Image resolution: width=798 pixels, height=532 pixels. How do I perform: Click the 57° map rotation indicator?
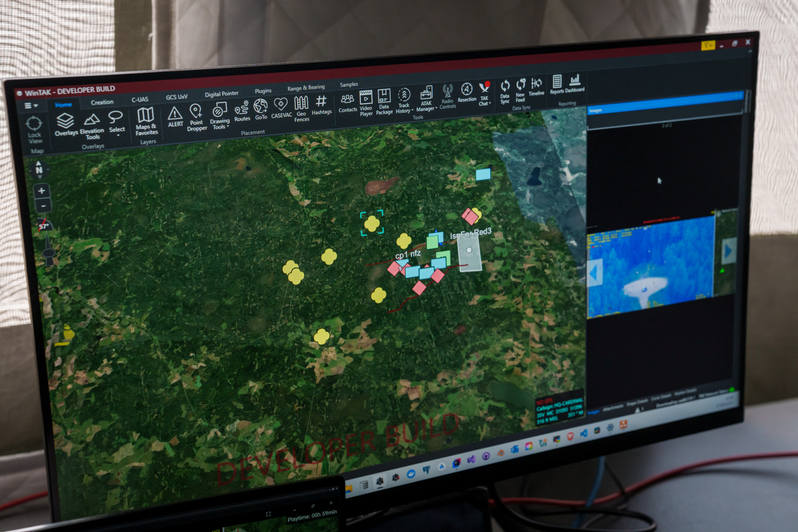pos(44,226)
